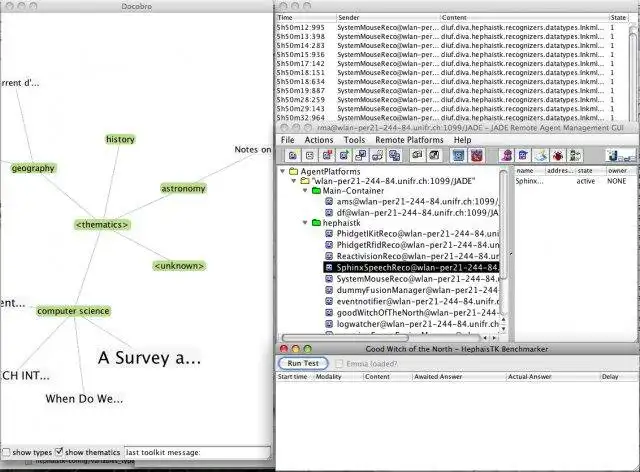Click the split pane collapse arrow beside the tree

click(511, 254)
